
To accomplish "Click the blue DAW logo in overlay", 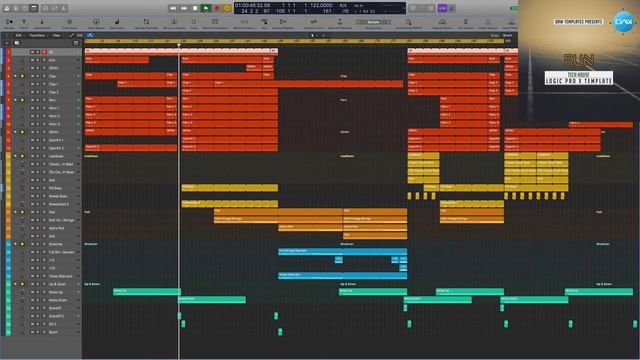I will point(624,21).
